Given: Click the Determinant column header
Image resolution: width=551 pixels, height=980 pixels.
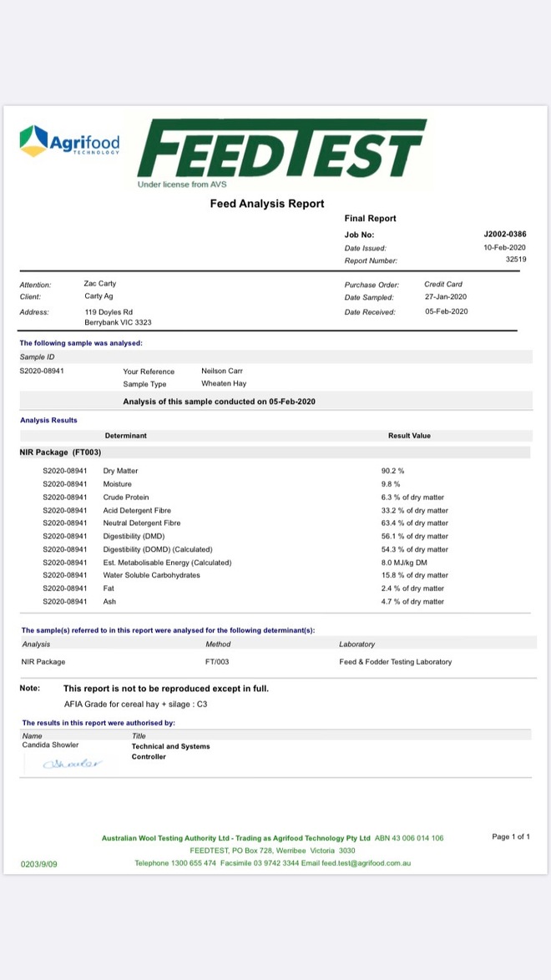Looking at the screenshot, I should tap(126, 436).
